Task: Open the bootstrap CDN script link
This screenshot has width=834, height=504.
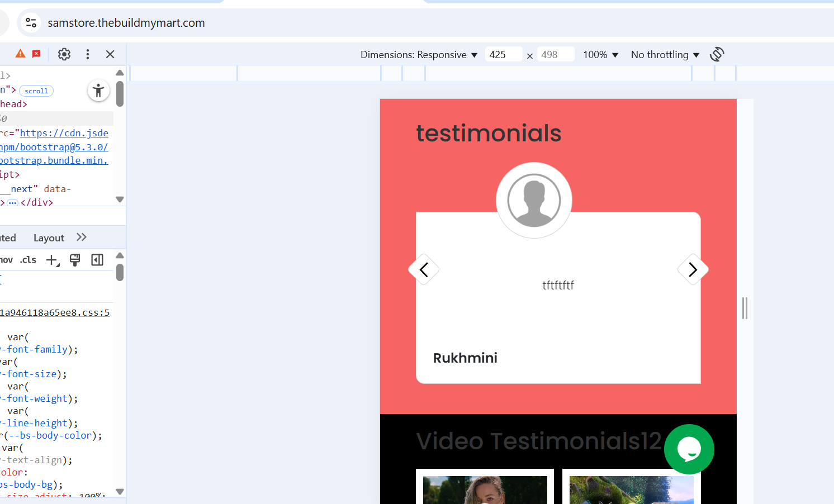Action: [x=54, y=147]
